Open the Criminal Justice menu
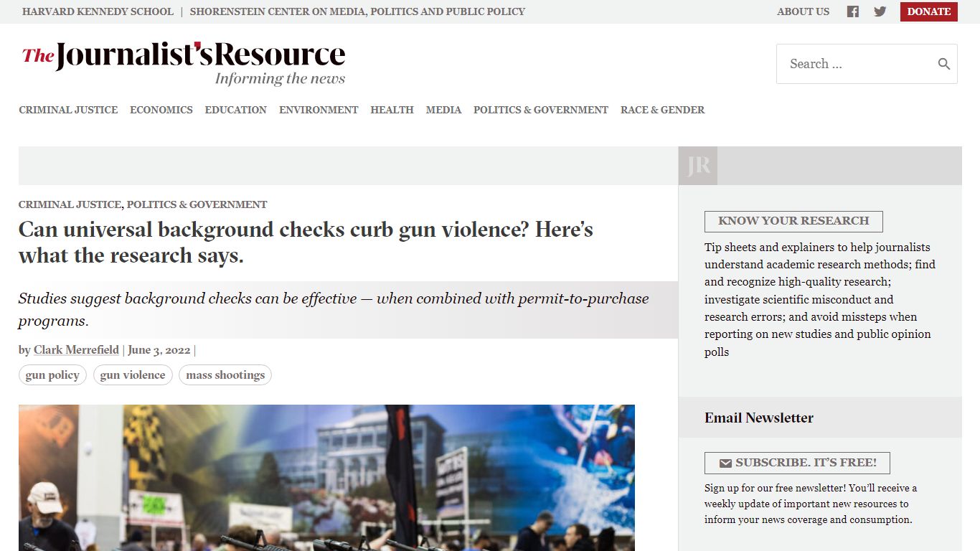The width and height of the screenshot is (980, 551). click(68, 110)
